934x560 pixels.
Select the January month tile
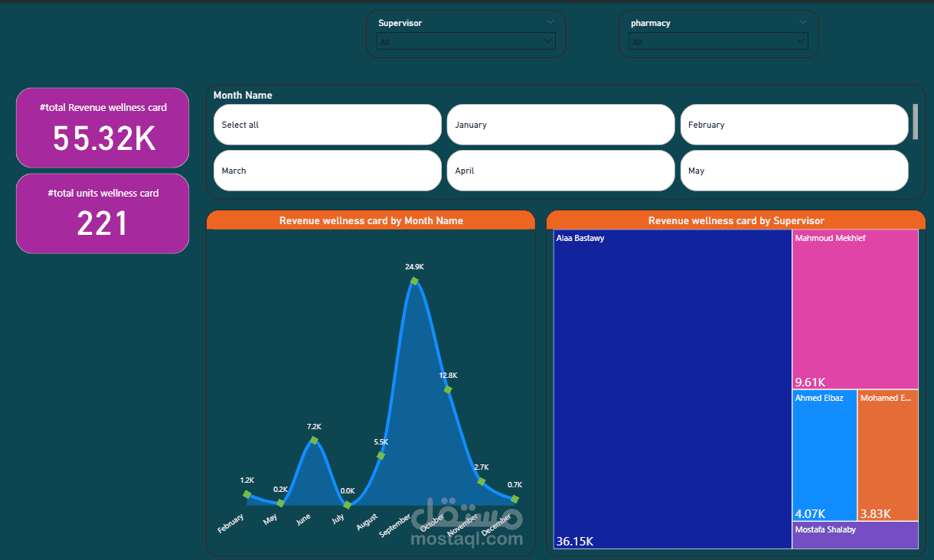(561, 125)
